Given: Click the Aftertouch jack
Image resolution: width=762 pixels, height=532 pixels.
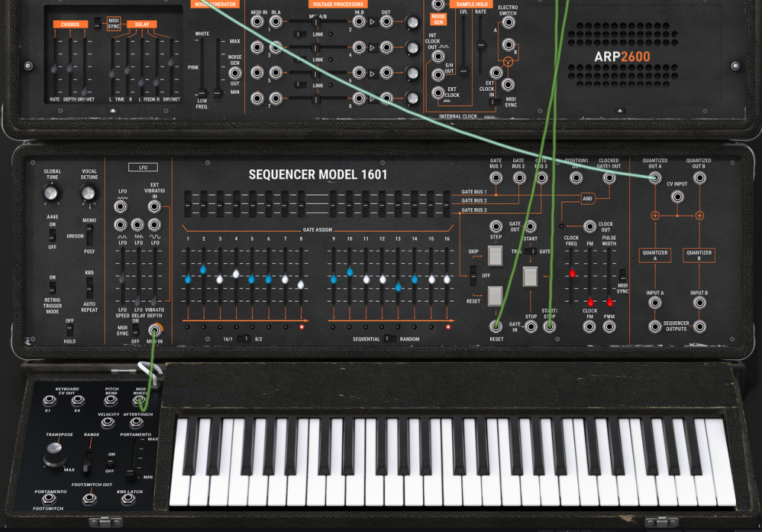Looking at the screenshot, I should [136, 422].
